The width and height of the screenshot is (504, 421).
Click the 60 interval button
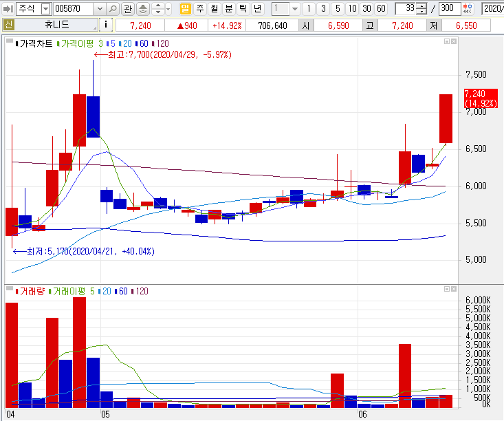[381, 8]
